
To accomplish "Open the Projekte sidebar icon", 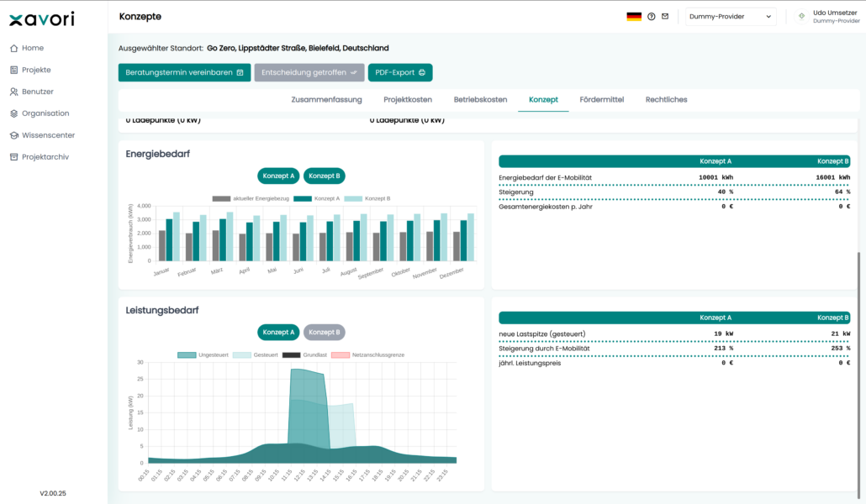I will [x=13, y=70].
